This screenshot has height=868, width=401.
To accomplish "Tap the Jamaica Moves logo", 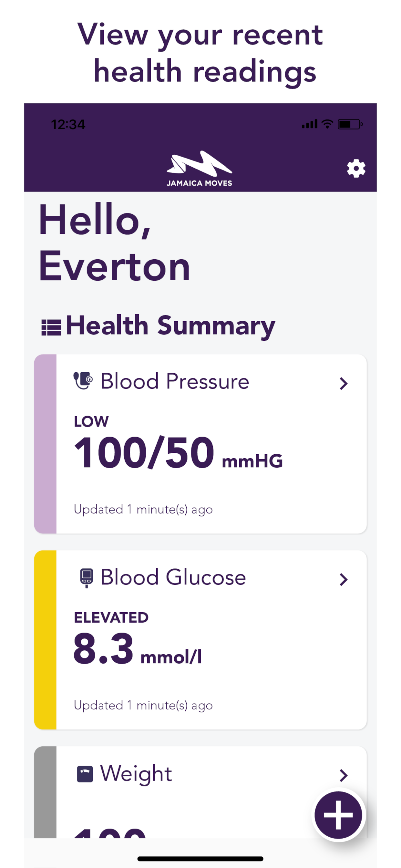I will click(x=200, y=168).
